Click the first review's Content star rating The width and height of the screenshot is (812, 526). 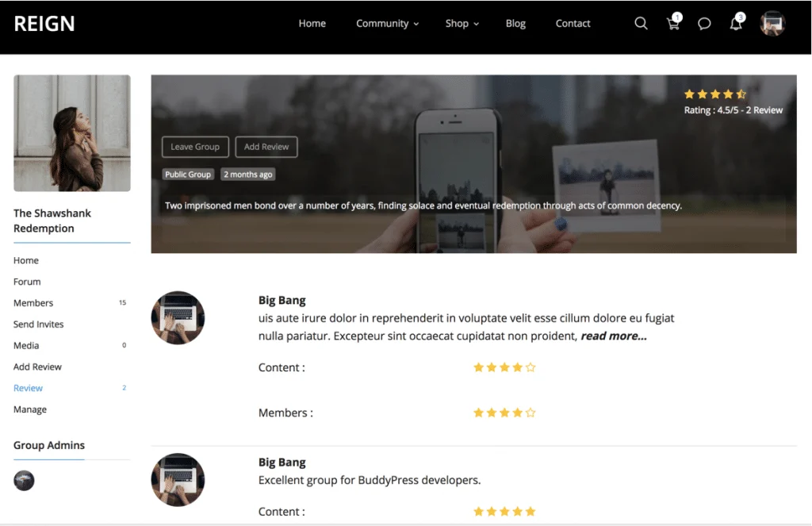click(504, 367)
